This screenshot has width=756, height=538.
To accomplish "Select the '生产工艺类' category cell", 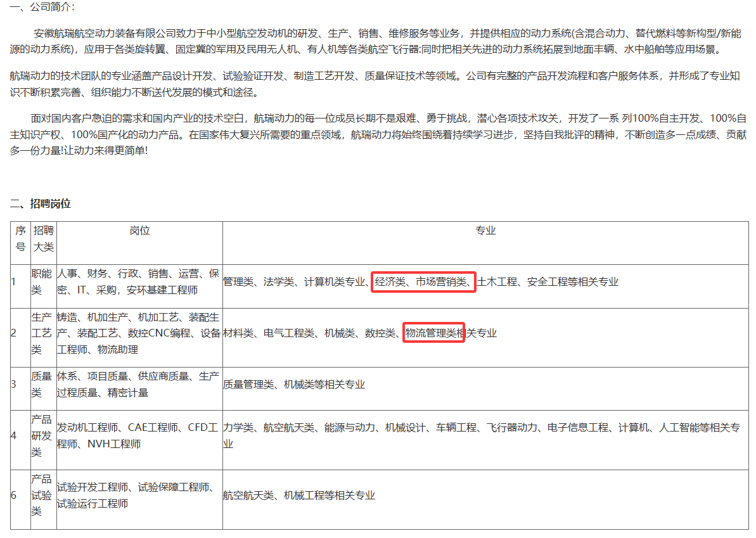I will 44,333.
